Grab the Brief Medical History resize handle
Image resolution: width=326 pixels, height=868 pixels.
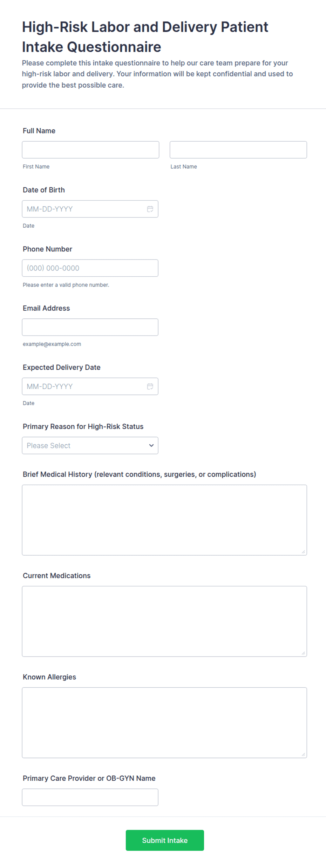[x=303, y=552]
